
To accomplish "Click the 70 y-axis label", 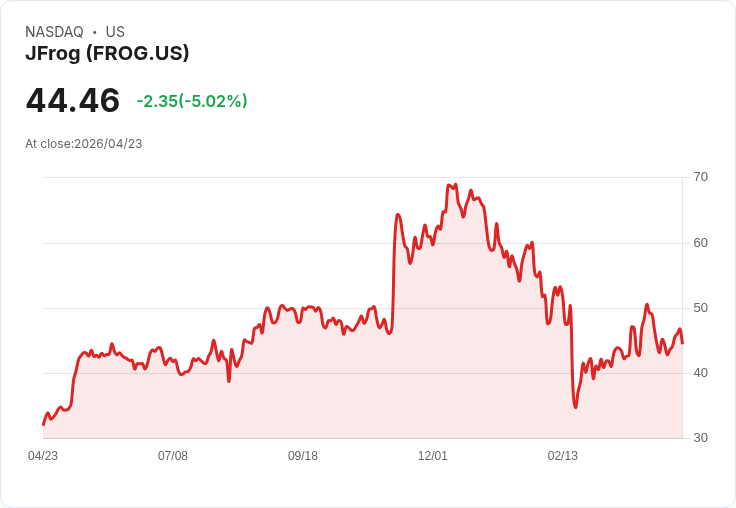I will click(701, 177).
